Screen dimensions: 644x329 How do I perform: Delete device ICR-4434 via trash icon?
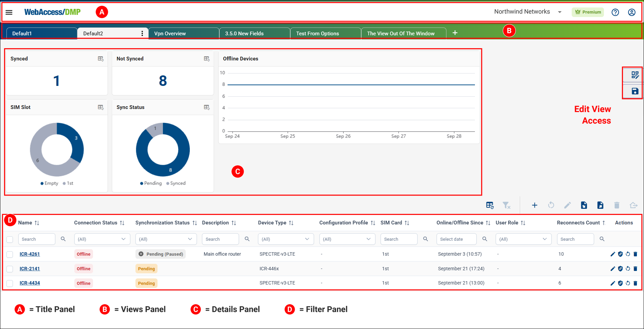pos(635,283)
